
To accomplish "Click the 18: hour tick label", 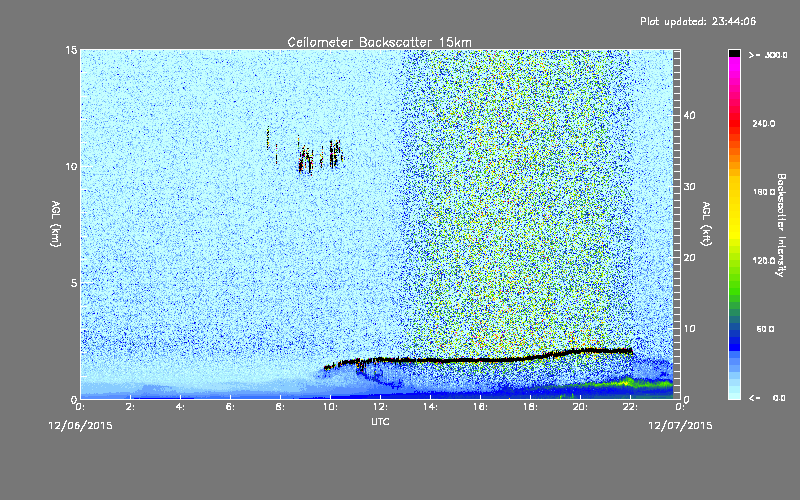I will tap(530, 407).
